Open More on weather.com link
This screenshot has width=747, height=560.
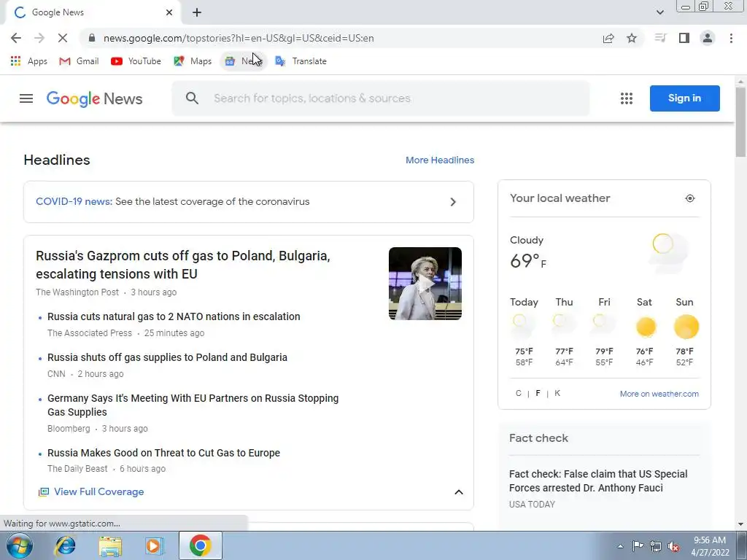pyautogui.click(x=659, y=394)
